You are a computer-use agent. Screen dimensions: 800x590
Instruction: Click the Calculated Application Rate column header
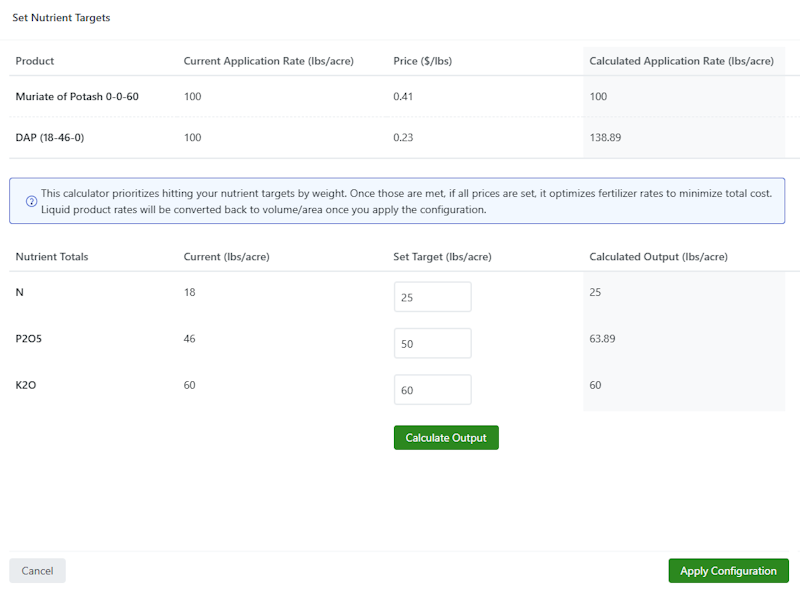[x=681, y=61]
